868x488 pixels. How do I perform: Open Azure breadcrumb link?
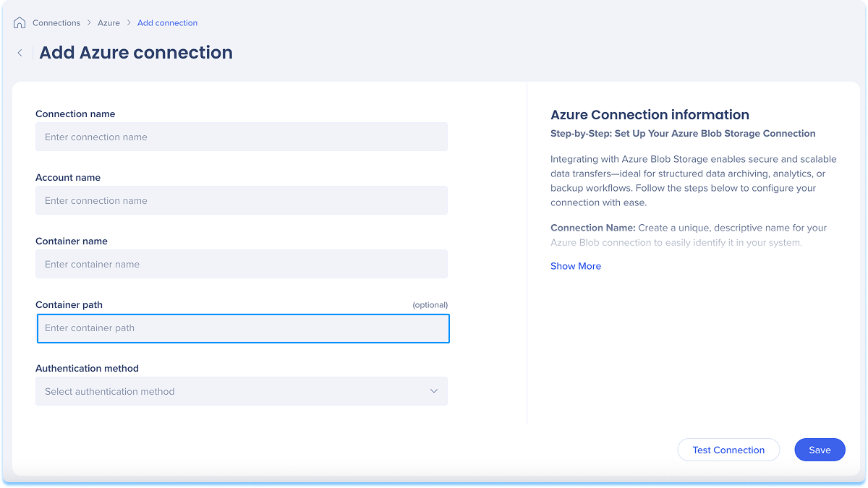tap(109, 23)
